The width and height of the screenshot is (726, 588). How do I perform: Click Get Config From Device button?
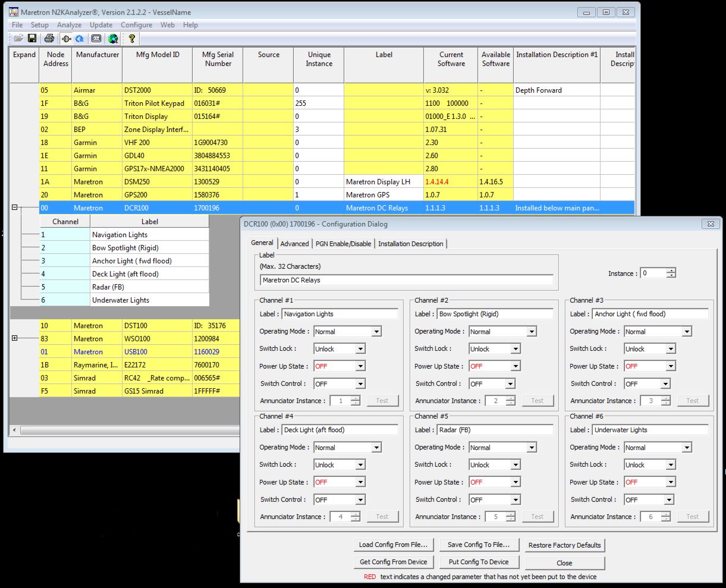[x=393, y=562]
